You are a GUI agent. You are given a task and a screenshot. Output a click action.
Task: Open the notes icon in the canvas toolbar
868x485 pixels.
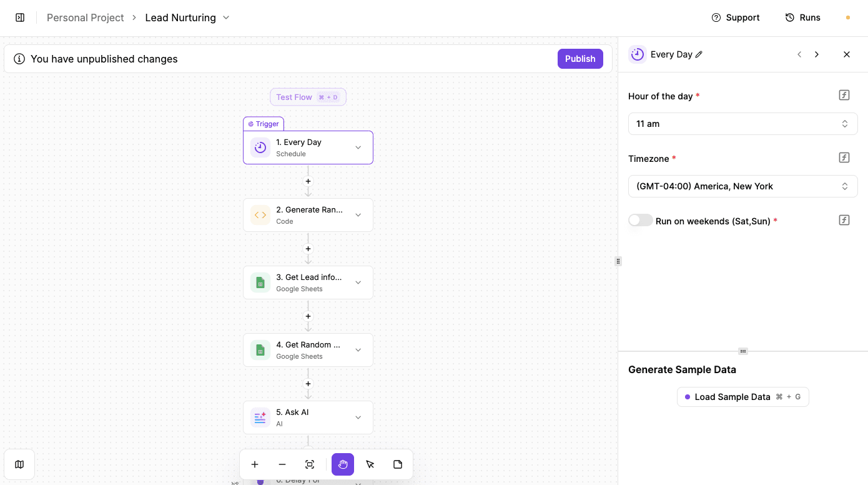pyautogui.click(x=397, y=464)
